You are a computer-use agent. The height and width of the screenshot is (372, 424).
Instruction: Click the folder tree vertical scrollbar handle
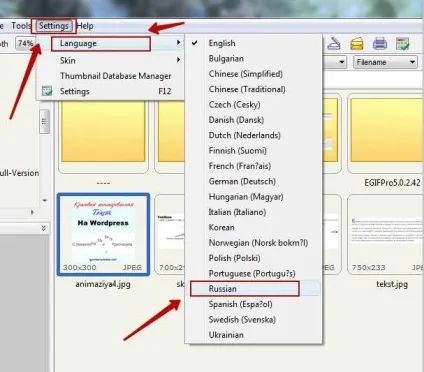point(45,122)
